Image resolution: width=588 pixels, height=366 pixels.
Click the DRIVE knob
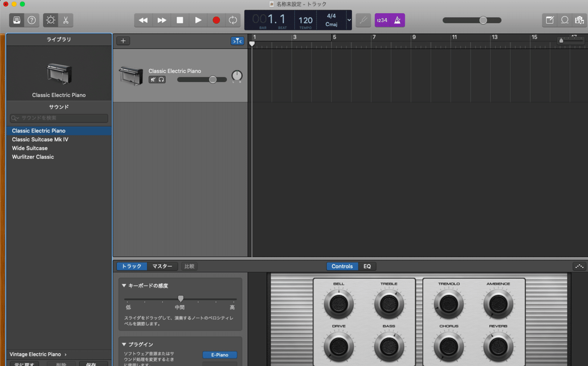(x=338, y=346)
